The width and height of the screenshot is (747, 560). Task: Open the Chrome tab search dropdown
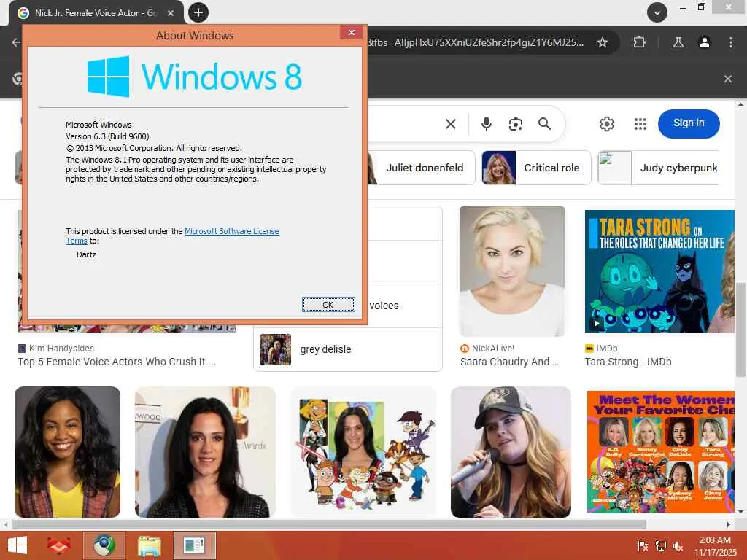[x=657, y=13]
